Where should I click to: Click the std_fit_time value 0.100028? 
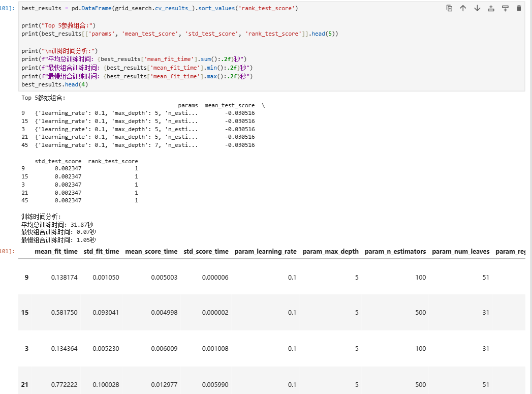point(106,385)
